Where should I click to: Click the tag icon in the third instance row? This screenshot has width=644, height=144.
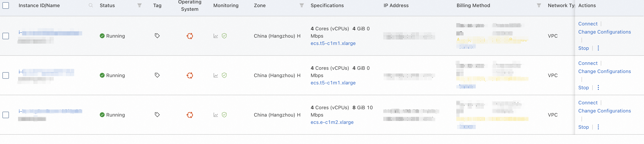pyautogui.click(x=157, y=115)
